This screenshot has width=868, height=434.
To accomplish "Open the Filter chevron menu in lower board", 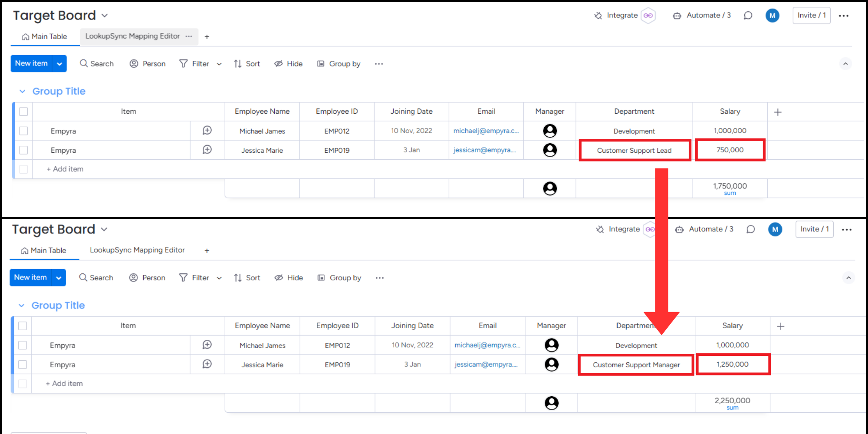I will (219, 278).
